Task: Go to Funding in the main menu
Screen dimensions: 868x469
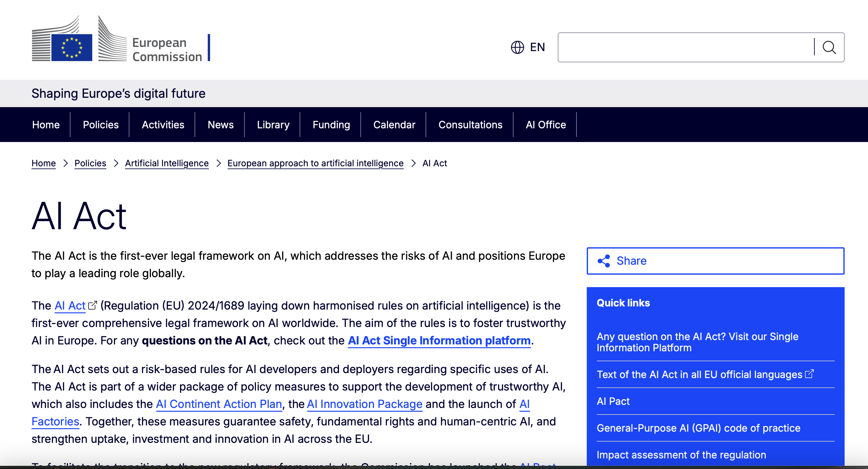Action: pyautogui.click(x=331, y=125)
